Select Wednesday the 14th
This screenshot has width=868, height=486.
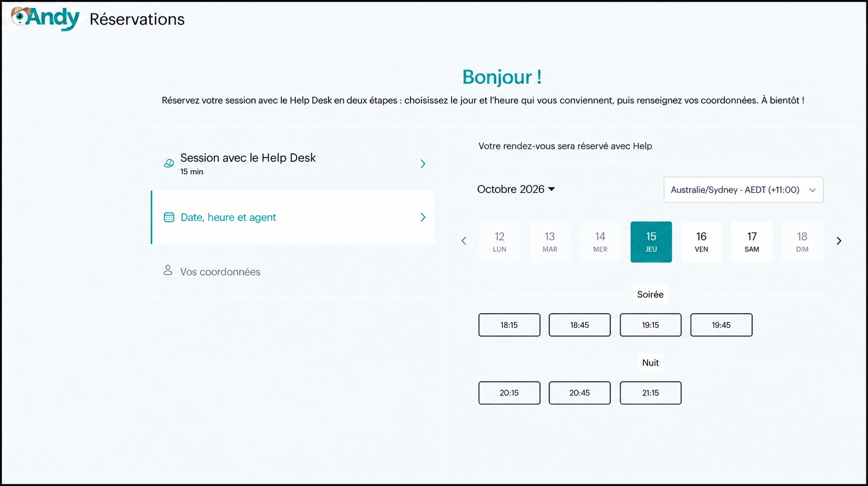tap(600, 242)
